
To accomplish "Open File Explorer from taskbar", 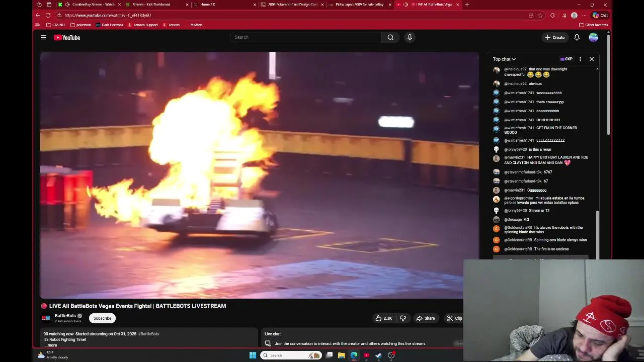I will pos(342,355).
